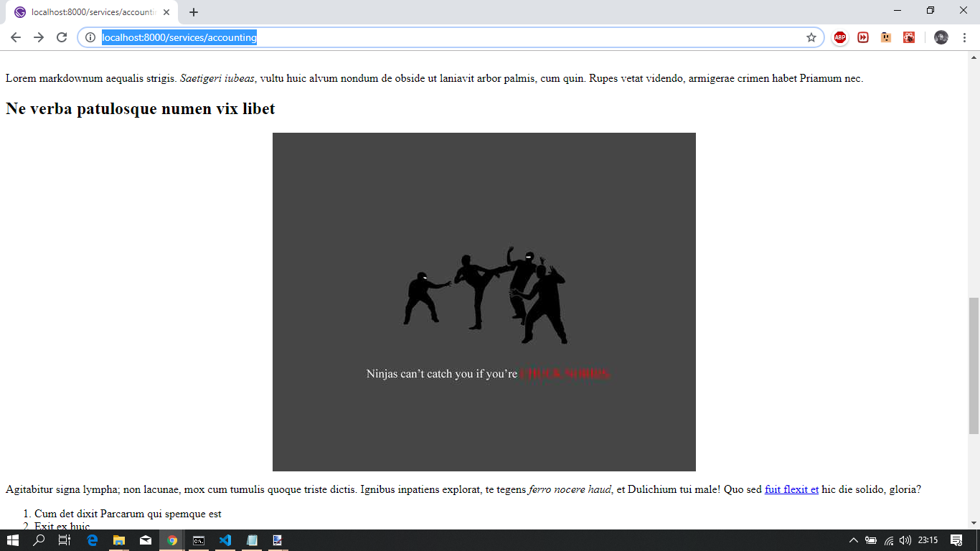Open a new browser tab
This screenshot has height=551, width=980.
(194, 11)
